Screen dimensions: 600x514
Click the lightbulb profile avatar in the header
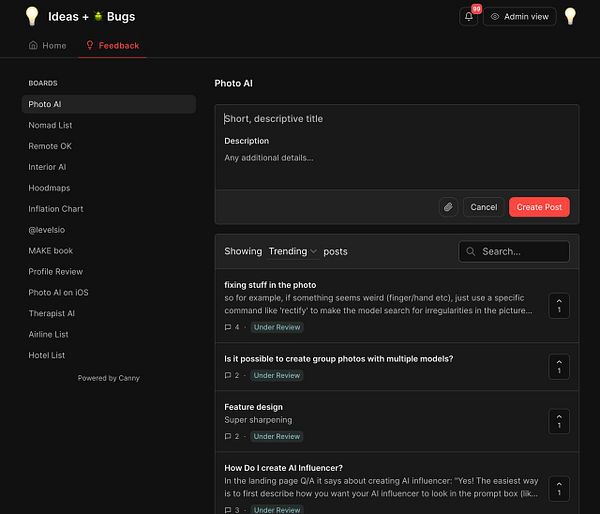[x=570, y=16]
